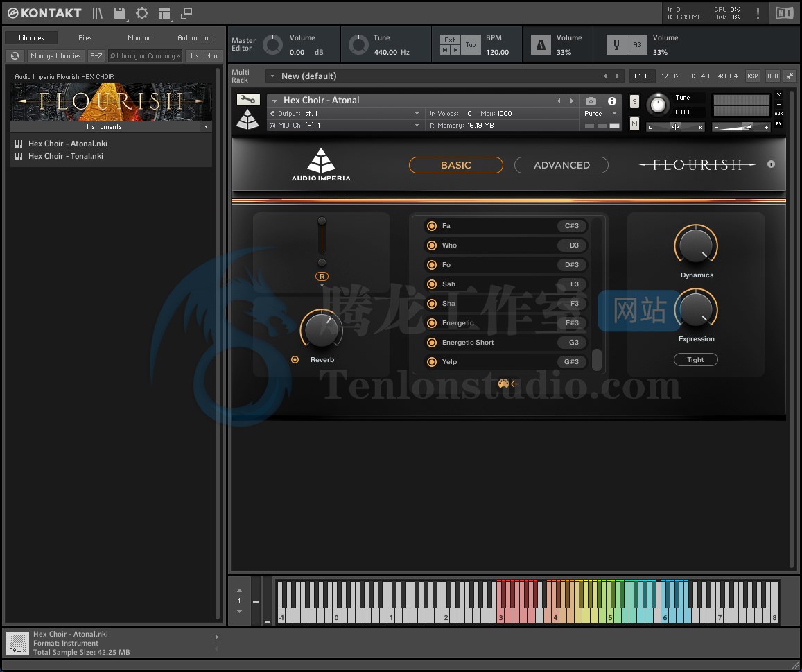Click the metronome icon

(x=541, y=45)
